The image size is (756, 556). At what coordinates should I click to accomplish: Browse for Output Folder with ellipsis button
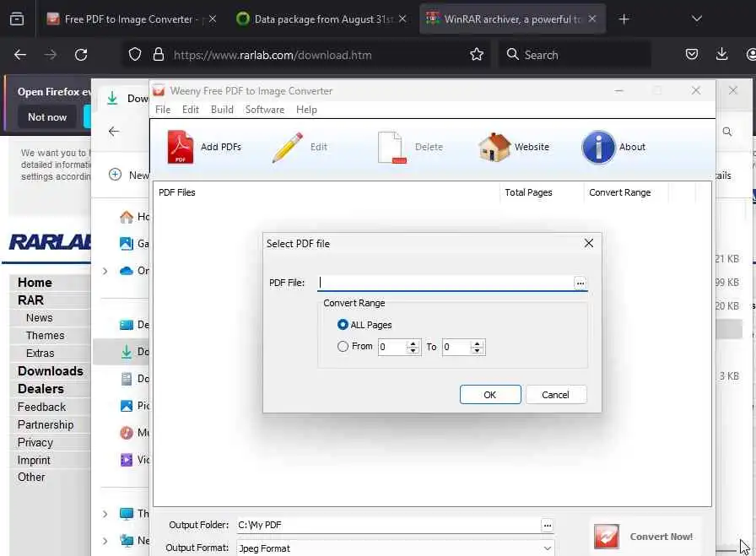(548, 525)
